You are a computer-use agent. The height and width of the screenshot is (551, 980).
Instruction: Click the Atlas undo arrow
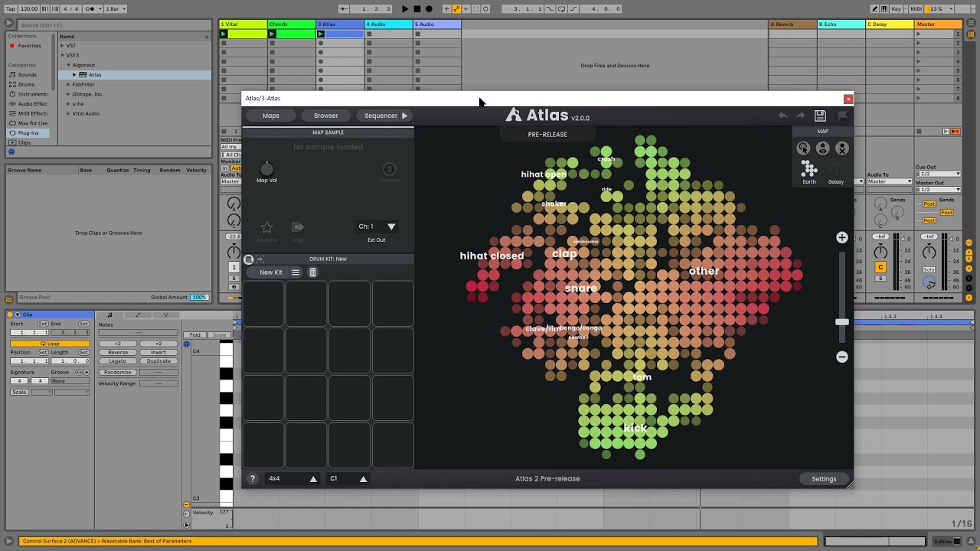click(x=782, y=116)
